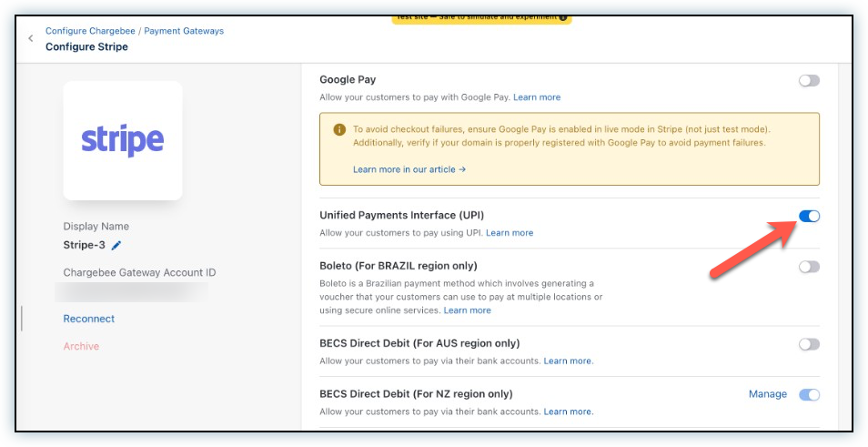Click the 'Display Name' label
The height and width of the screenshot is (447, 868).
[96, 227]
